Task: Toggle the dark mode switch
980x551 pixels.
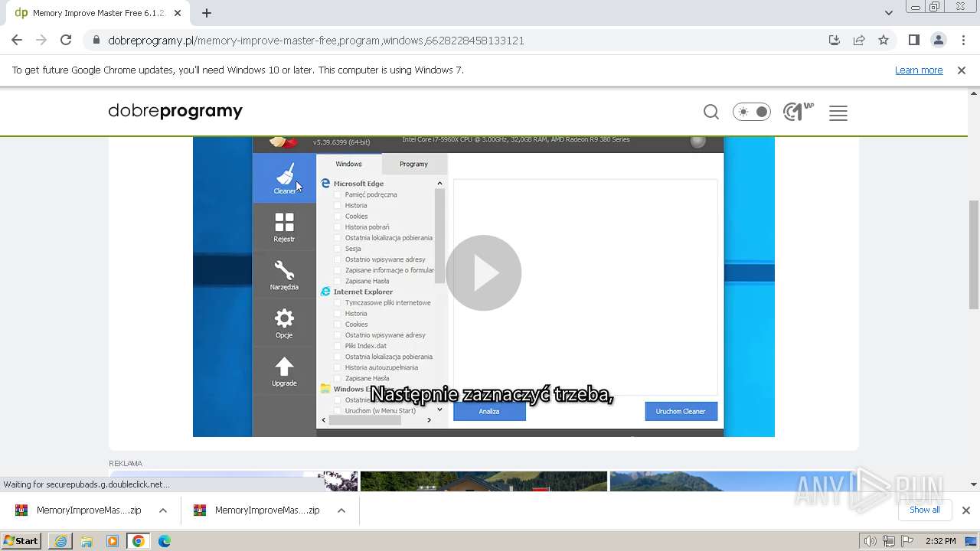Action: tap(752, 112)
